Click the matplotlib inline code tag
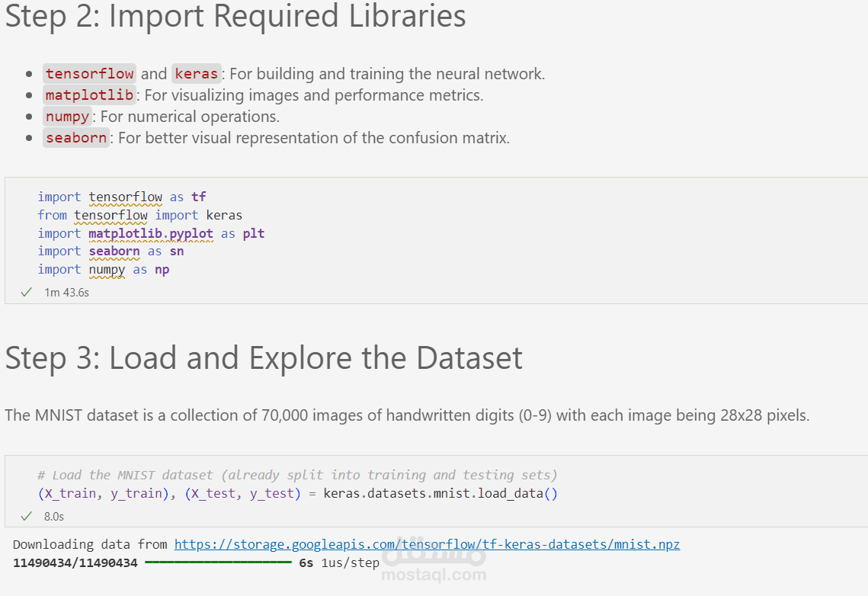Screen dimensions: 868x596 90,95
